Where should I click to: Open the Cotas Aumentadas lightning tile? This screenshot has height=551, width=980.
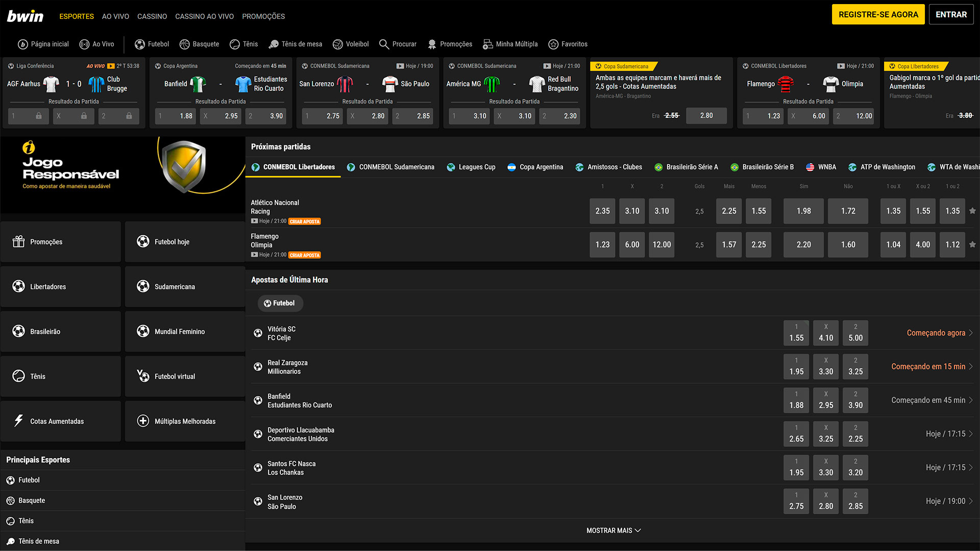tap(61, 421)
